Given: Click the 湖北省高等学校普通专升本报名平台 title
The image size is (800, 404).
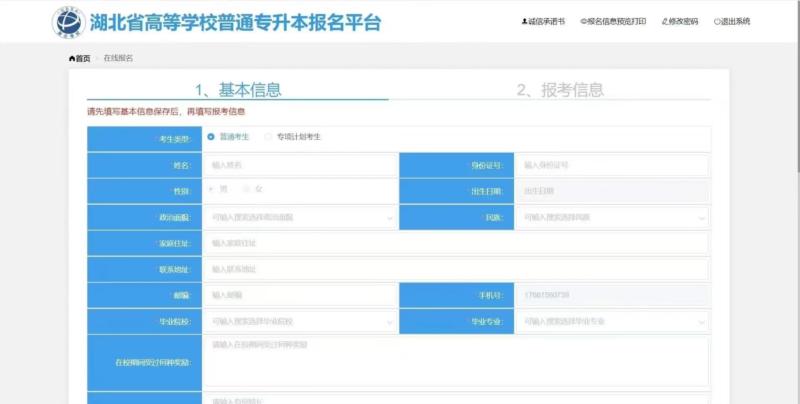Looking at the screenshot, I should pyautogui.click(x=235, y=22).
